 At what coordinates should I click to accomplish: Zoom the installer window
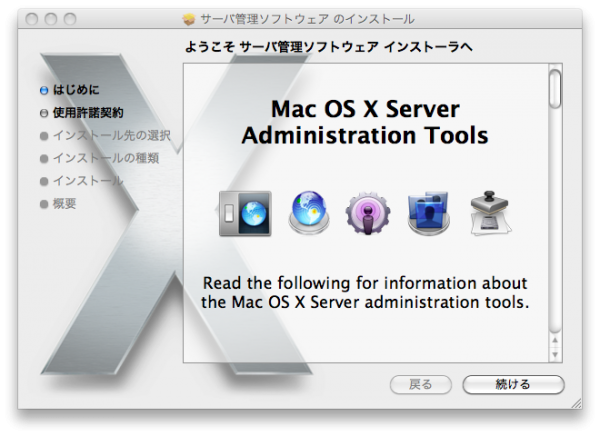click(70, 19)
